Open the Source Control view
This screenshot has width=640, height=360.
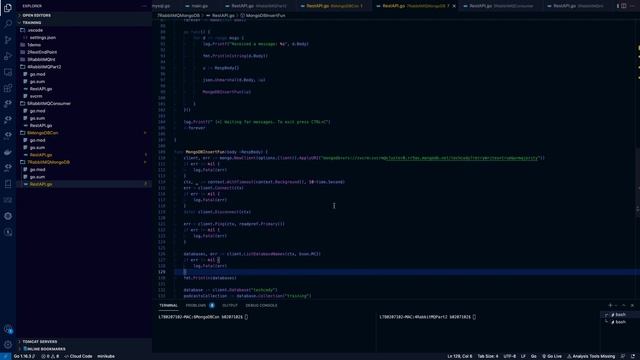click(x=8, y=40)
